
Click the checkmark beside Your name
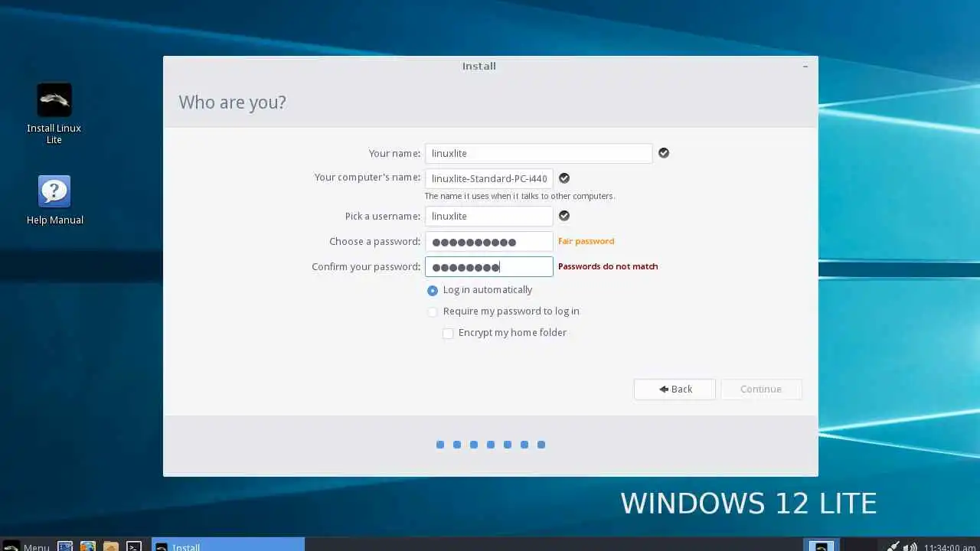(x=664, y=153)
